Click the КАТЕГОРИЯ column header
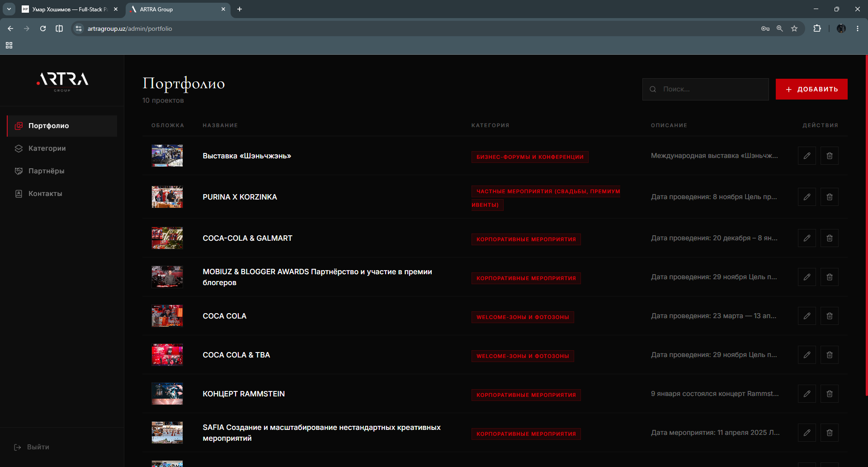 tap(491, 125)
